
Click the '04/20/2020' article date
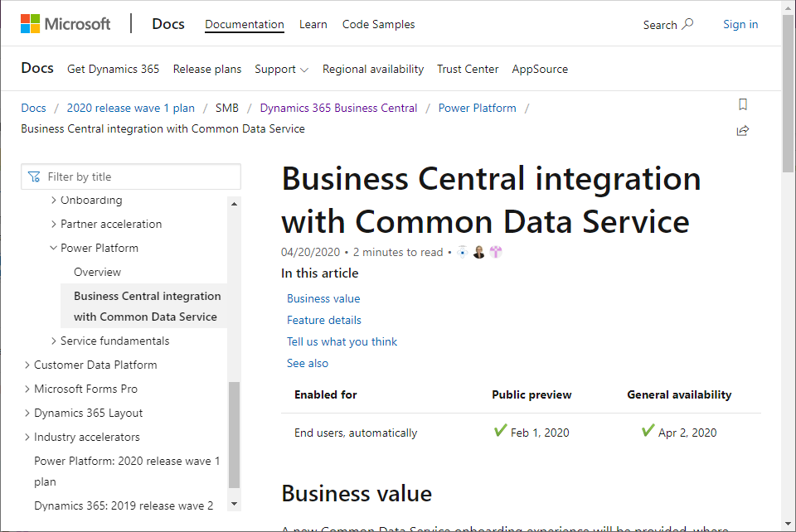pyautogui.click(x=311, y=252)
